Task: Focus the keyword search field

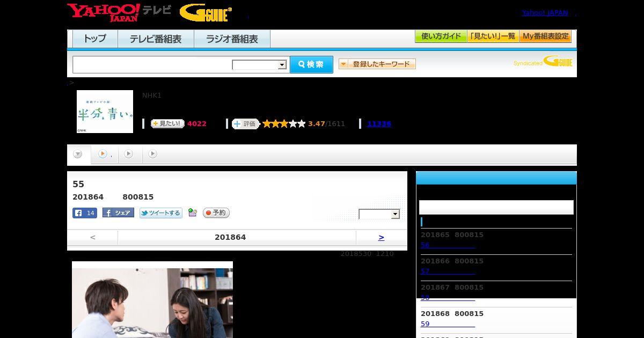Action: coord(152,64)
